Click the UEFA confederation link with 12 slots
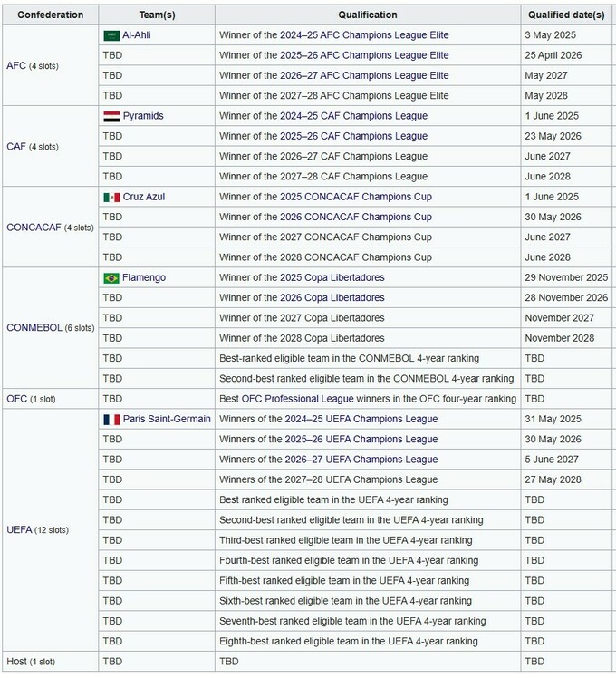Viewport: 616px width, 678px height. (19, 530)
